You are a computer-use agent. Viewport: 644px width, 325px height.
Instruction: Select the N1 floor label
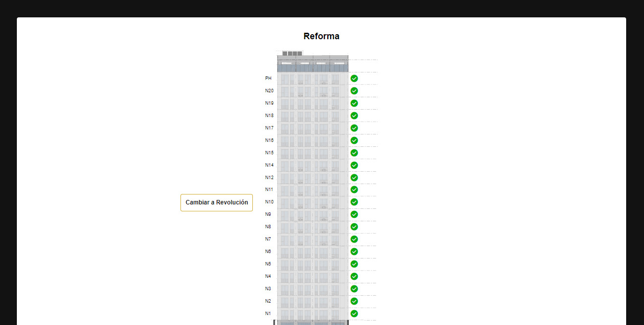coord(268,314)
